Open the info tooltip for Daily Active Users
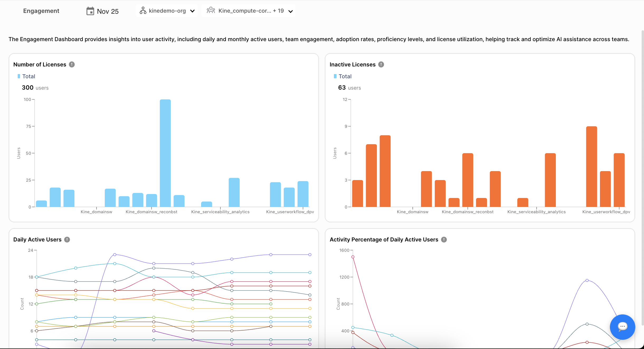 67,240
